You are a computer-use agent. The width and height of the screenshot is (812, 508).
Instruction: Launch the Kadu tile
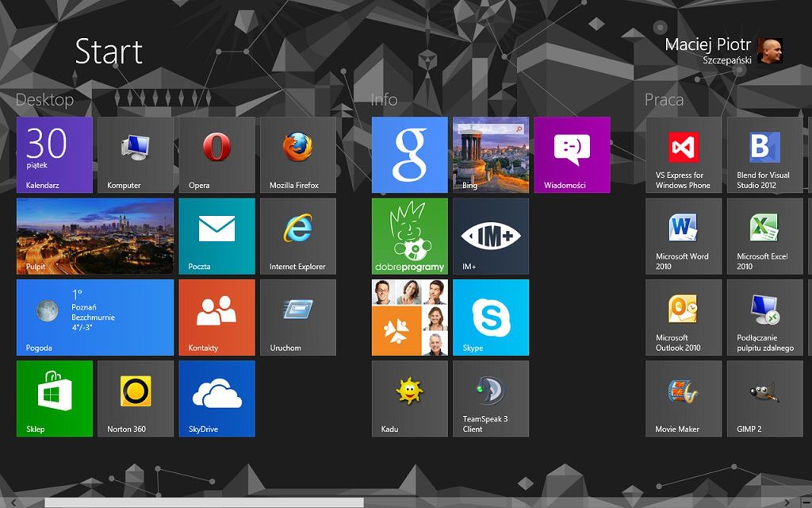click(x=410, y=398)
